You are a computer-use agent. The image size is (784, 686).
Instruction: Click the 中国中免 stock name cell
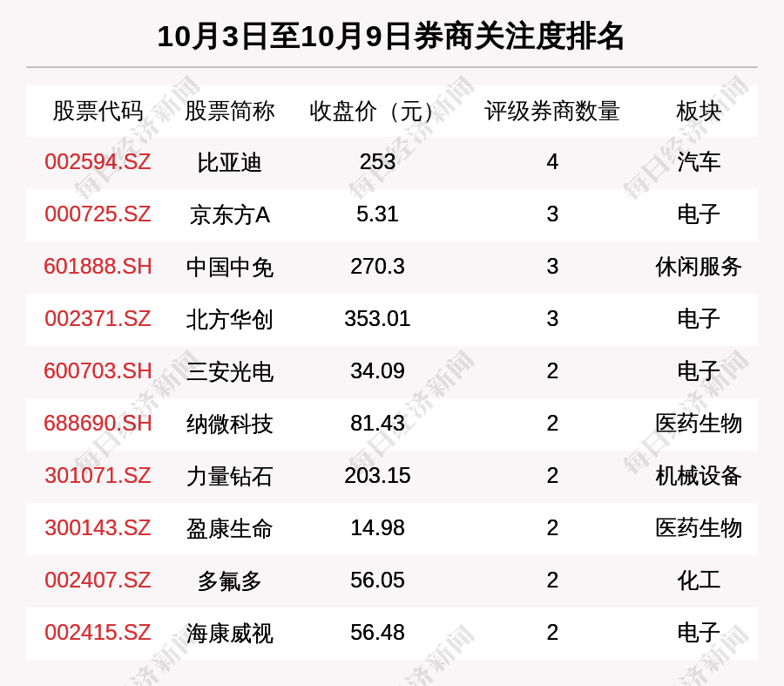click(229, 268)
